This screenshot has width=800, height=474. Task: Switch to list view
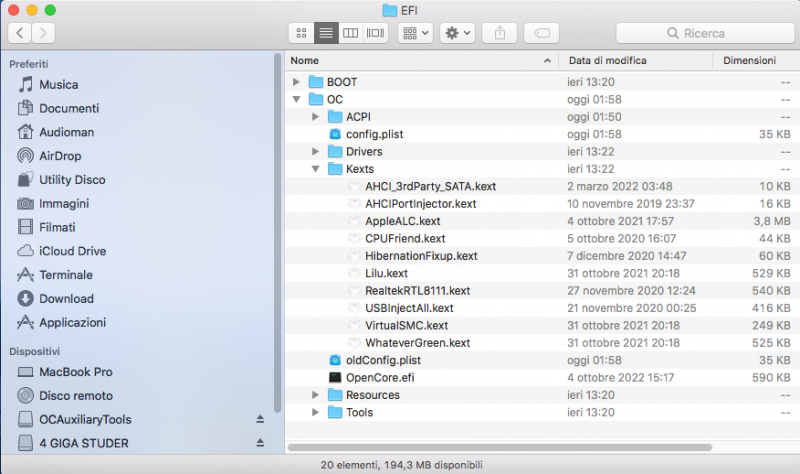pyautogui.click(x=326, y=33)
